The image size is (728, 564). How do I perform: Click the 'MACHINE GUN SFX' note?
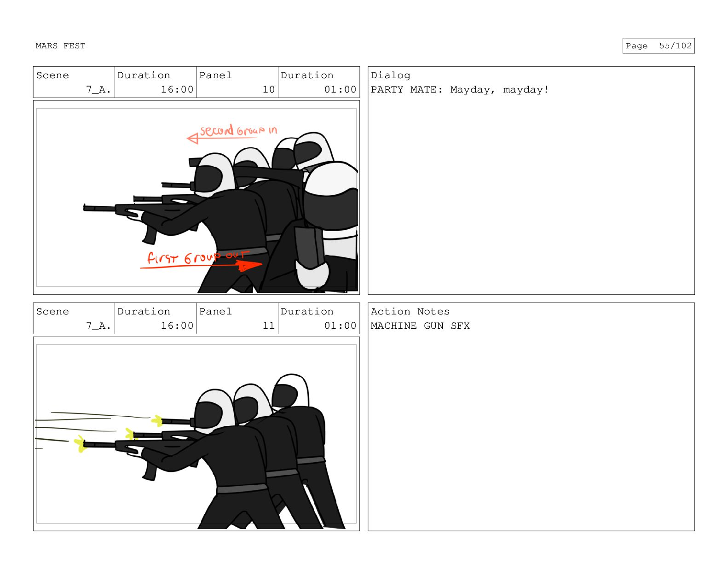tap(420, 326)
